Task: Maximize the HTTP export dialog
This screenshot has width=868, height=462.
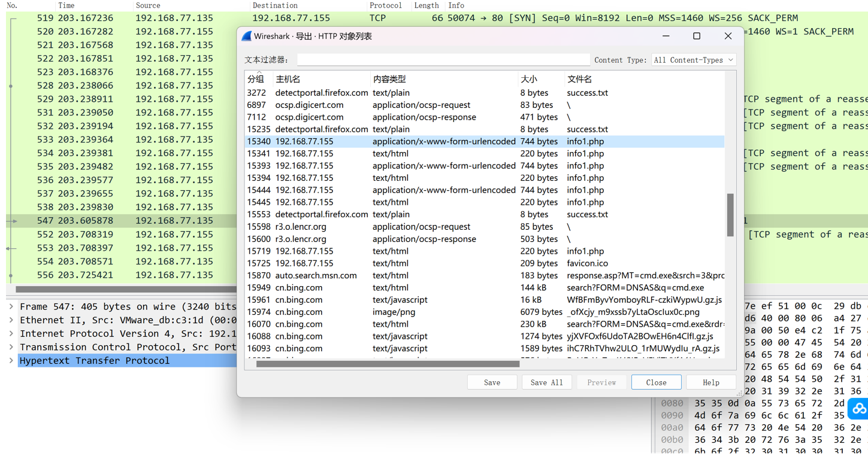Action: pyautogui.click(x=697, y=36)
